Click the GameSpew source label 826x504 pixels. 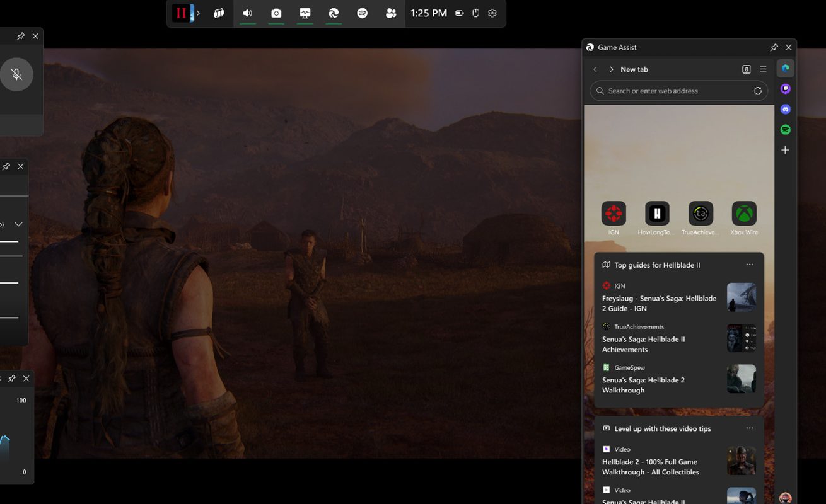(x=629, y=367)
